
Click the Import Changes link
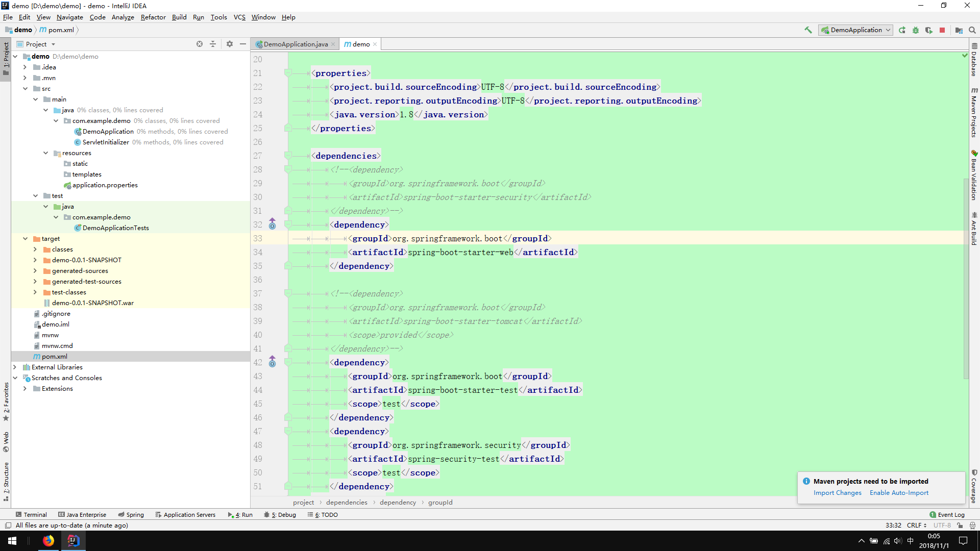point(837,493)
